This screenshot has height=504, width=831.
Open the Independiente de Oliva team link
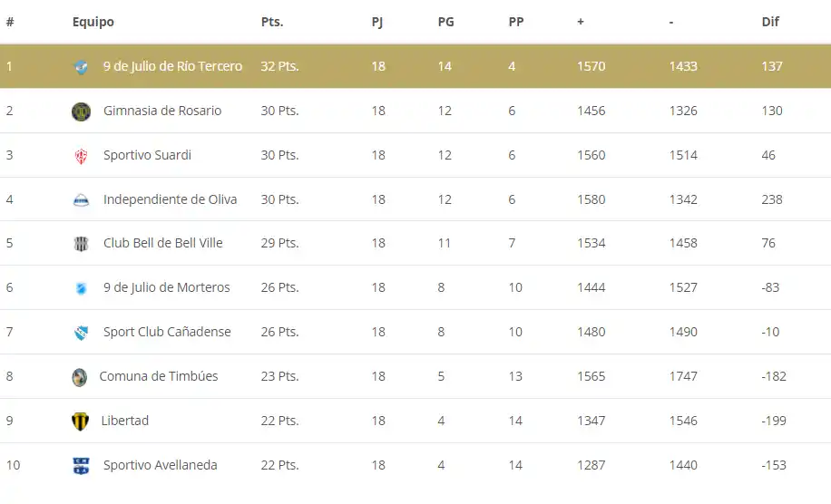pos(170,199)
